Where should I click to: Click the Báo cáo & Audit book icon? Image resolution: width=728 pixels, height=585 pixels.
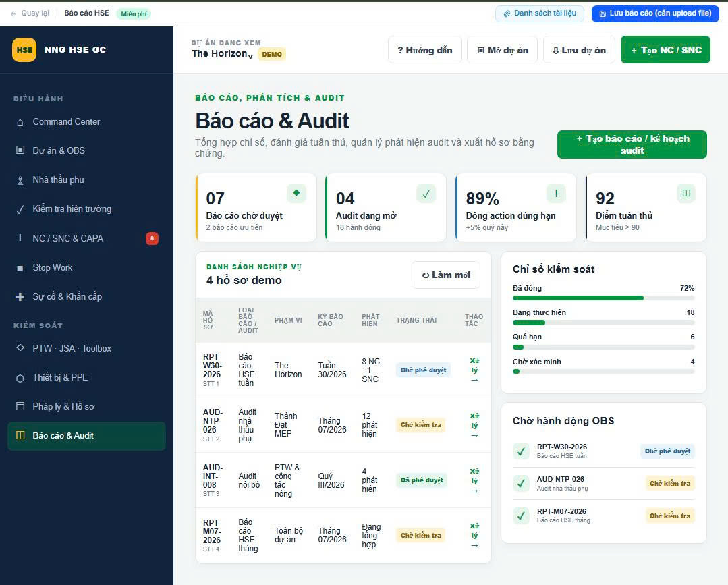point(20,435)
